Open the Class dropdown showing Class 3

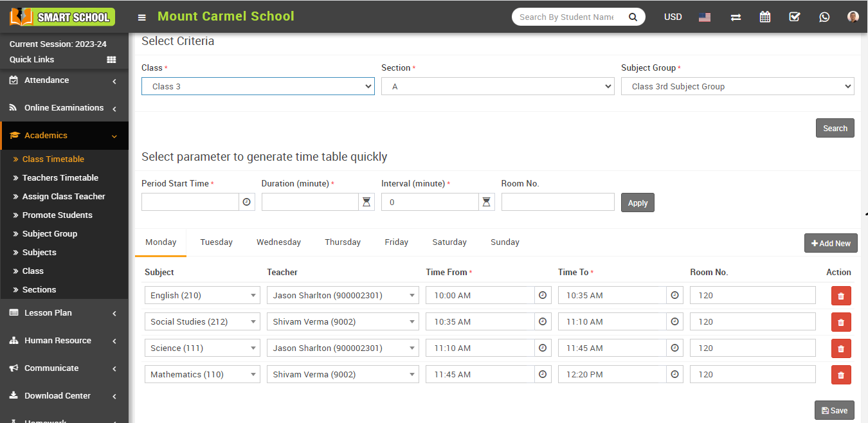coord(258,86)
